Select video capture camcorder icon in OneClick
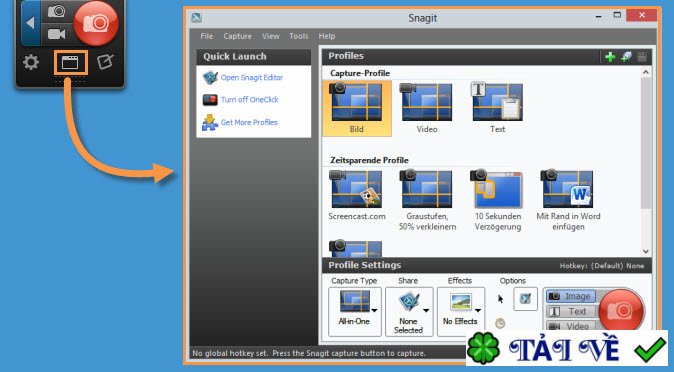674x372 pixels. pos(57,34)
